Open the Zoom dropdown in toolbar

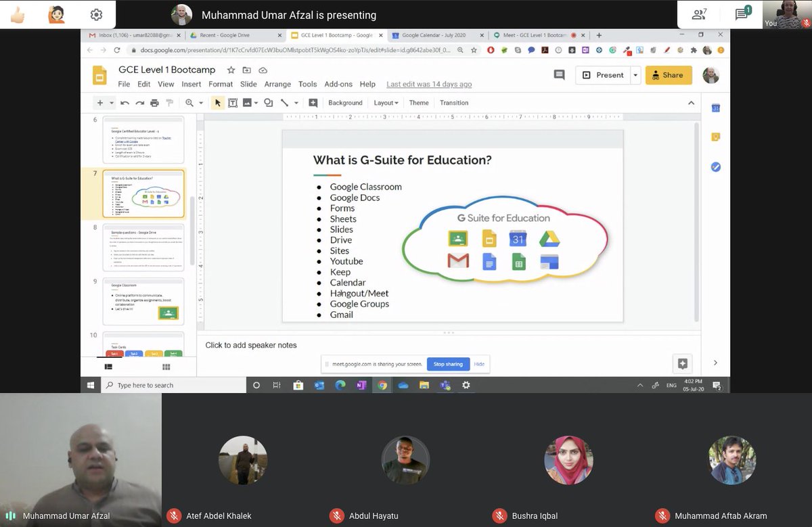(194, 103)
